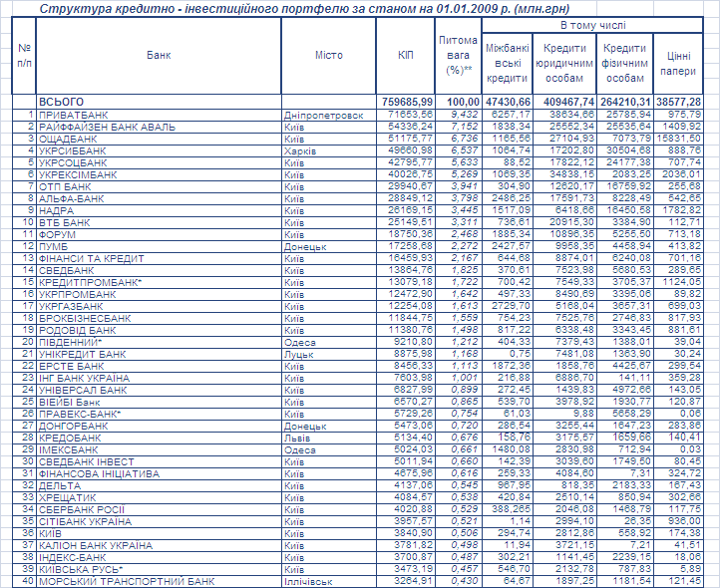720x588 pixels.
Task: Click the 'АЛЬФА-БАНК' cell
Action: coord(159,198)
